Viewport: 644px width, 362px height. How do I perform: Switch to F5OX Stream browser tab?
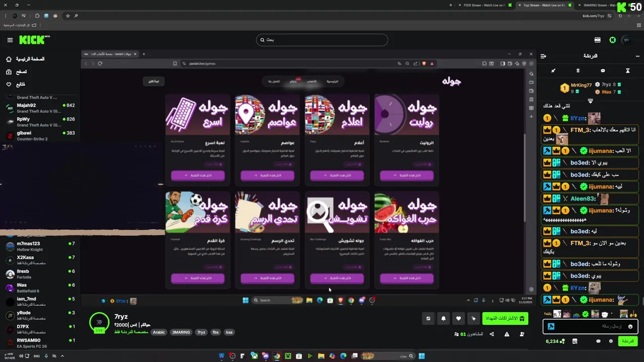484,5
